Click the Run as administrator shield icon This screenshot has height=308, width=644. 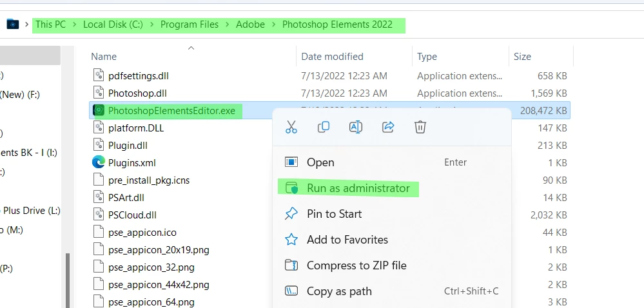point(291,188)
